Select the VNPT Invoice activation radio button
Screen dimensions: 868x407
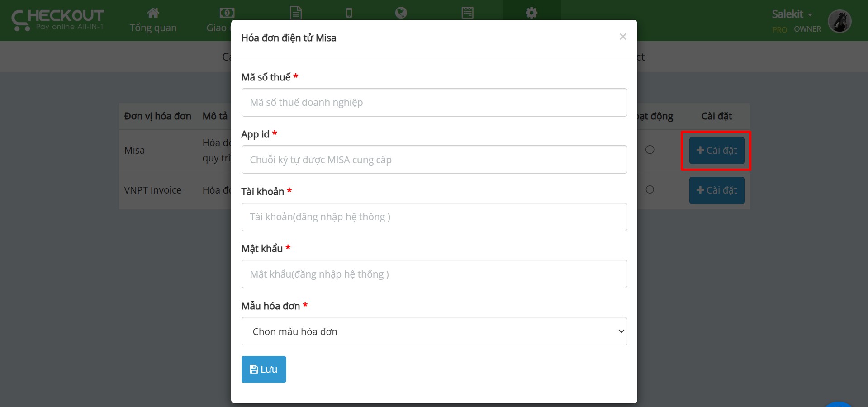tap(650, 189)
